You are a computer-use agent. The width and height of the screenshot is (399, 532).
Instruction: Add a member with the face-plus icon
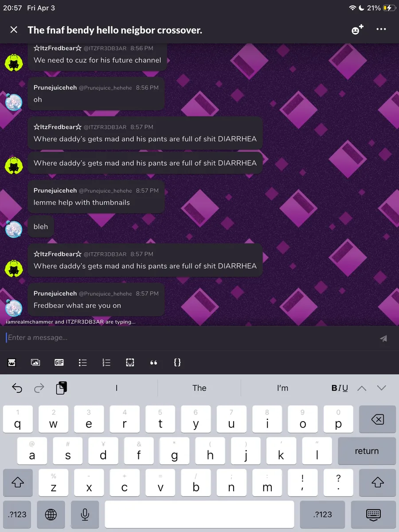[x=357, y=30]
